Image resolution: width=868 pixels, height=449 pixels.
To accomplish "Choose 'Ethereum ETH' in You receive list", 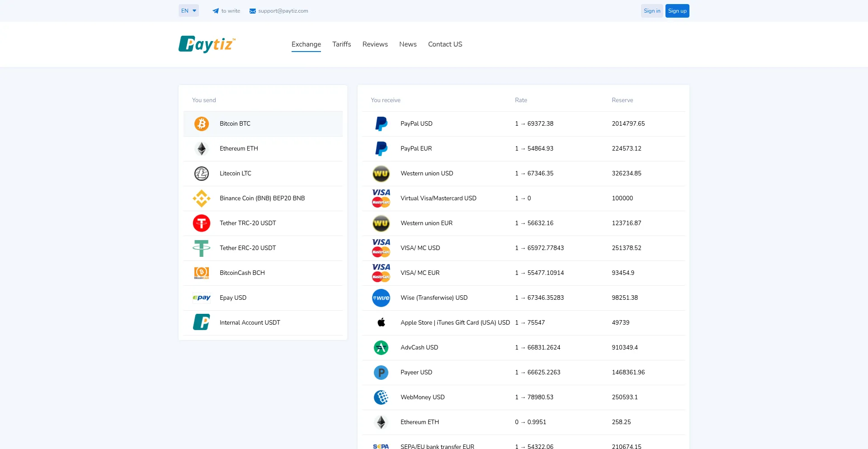I will 524,422.
